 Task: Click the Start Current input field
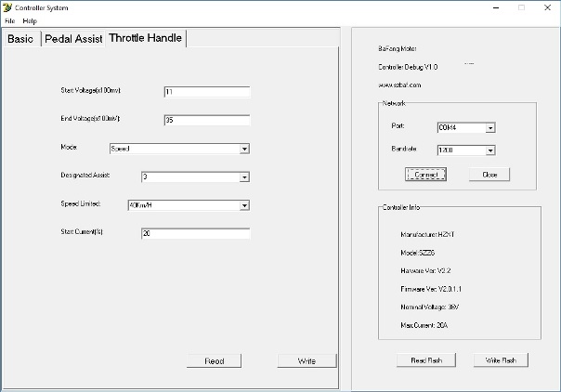[x=196, y=233]
